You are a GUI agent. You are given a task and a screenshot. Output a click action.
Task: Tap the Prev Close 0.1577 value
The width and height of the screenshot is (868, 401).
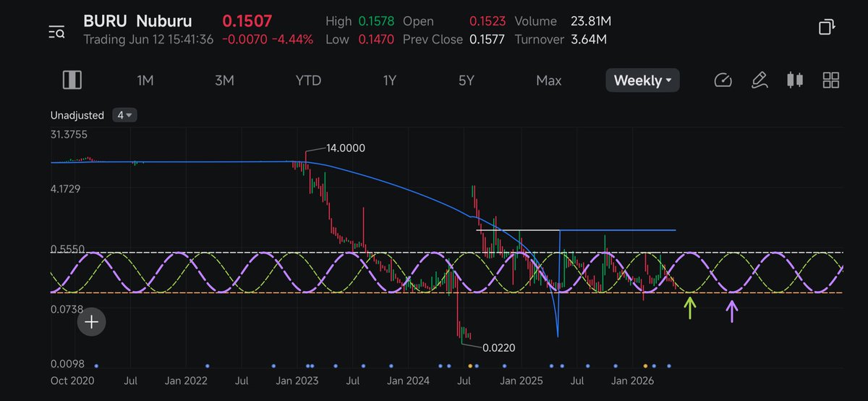point(488,39)
